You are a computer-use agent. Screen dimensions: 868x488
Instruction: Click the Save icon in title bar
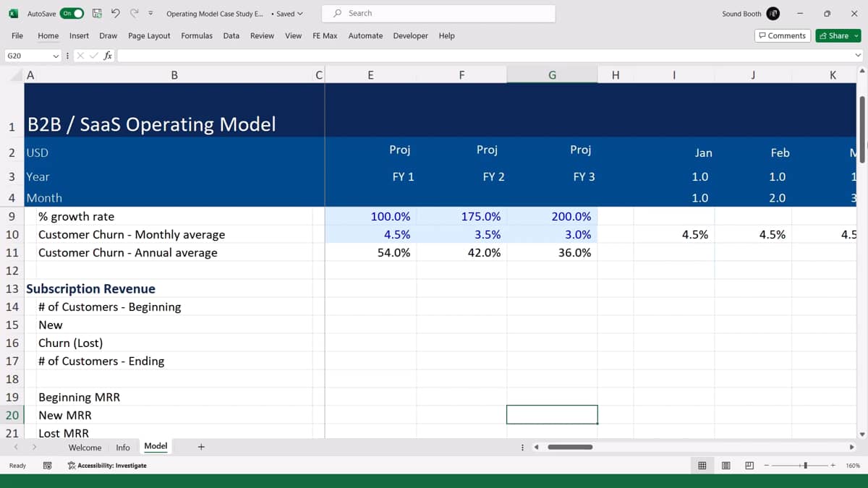click(97, 13)
